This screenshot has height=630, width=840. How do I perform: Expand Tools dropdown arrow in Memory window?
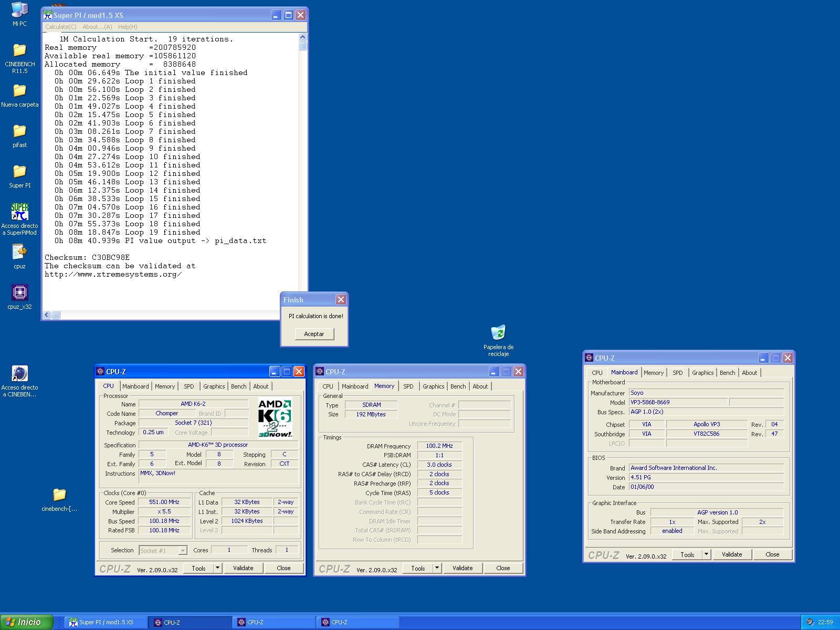click(x=437, y=568)
